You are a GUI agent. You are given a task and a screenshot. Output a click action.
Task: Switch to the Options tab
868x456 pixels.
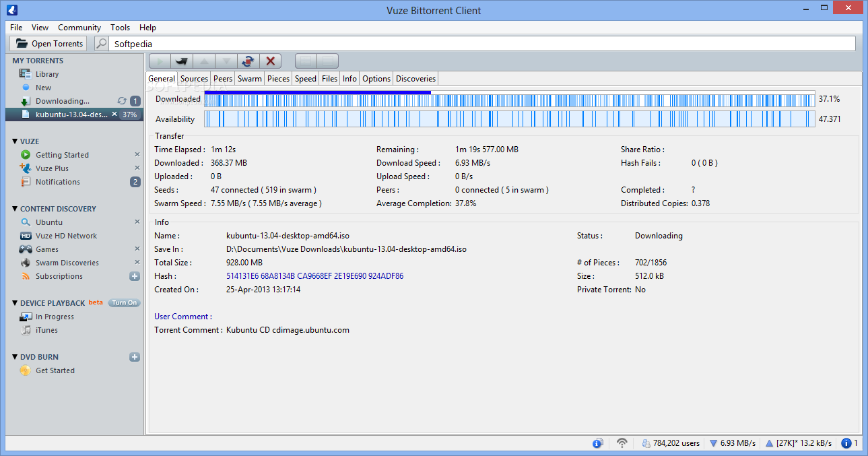(376, 79)
